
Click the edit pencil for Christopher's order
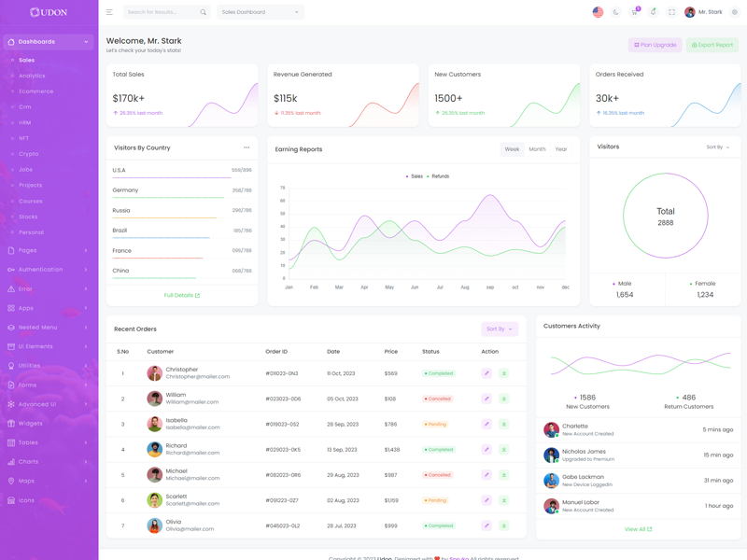pos(486,373)
